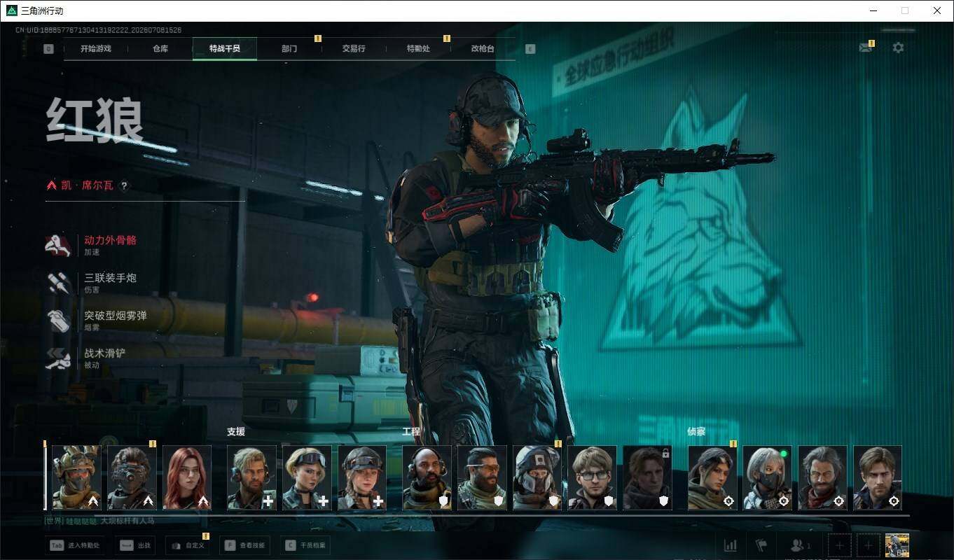Image resolution: width=954 pixels, height=560 pixels.
Task: Open the statistics bar chart icon
Action: click(730, 545)
